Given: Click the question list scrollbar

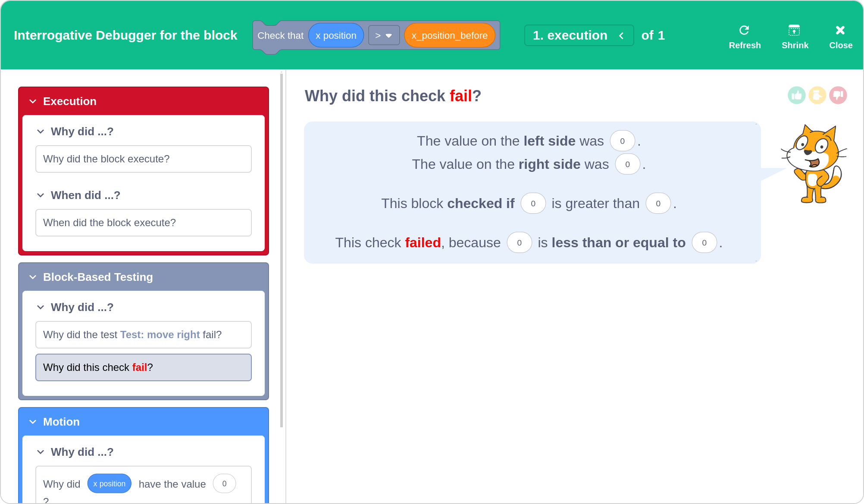Looking at the screenshot, I should click(282, 250).
